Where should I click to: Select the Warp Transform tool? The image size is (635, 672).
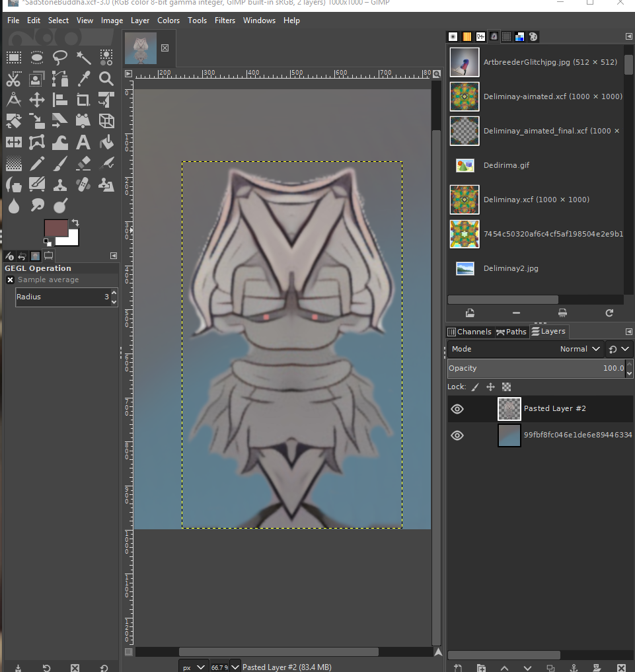click(60, 142)
